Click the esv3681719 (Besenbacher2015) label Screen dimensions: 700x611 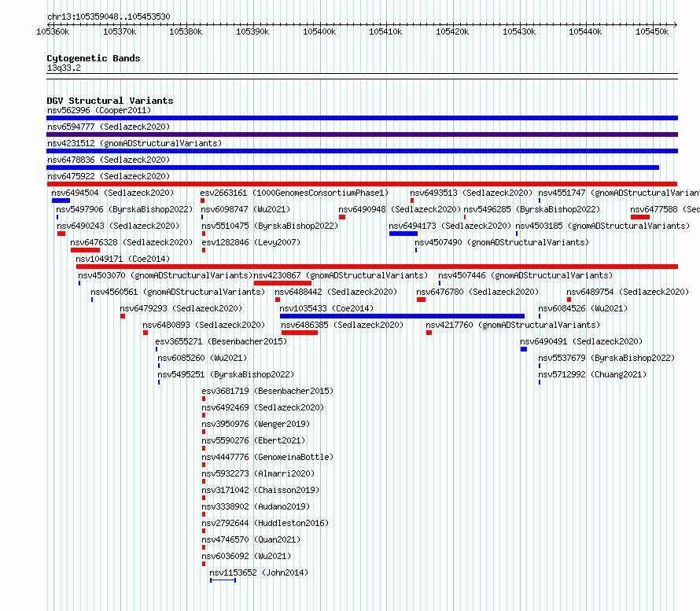pyautogui.click(x=267, y=391)
